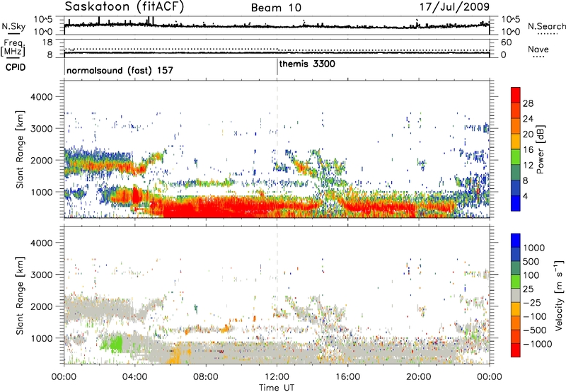Click the 'Saskatoon (fitACF)' title text
The height and width of the screenshot is (392, 566).
pos(125,6)
